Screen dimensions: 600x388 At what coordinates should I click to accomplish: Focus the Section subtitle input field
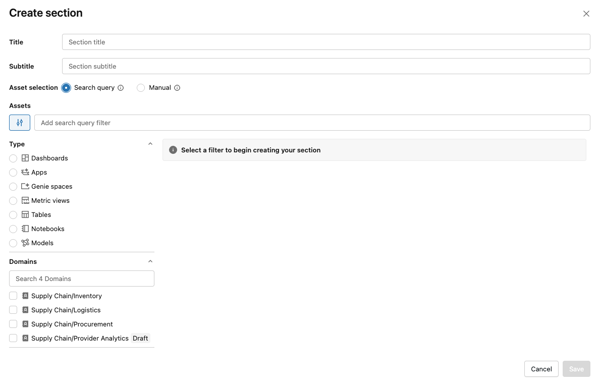(x=326, y=66)
